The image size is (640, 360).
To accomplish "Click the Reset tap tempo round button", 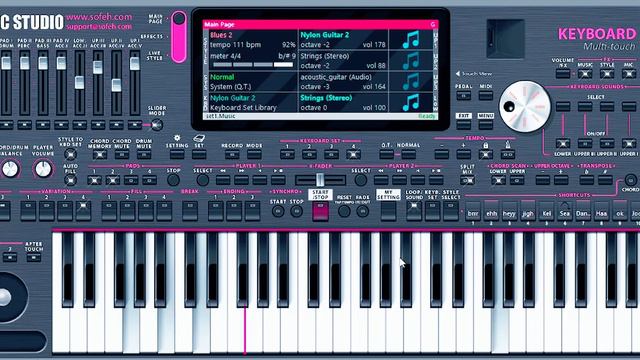I will pos(344,211).
